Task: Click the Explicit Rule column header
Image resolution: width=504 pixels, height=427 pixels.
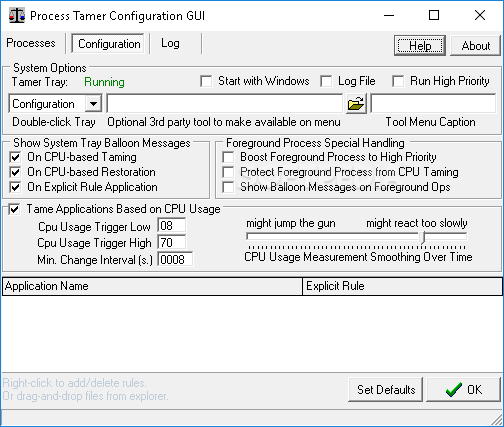Action: [x=402, y=286]
